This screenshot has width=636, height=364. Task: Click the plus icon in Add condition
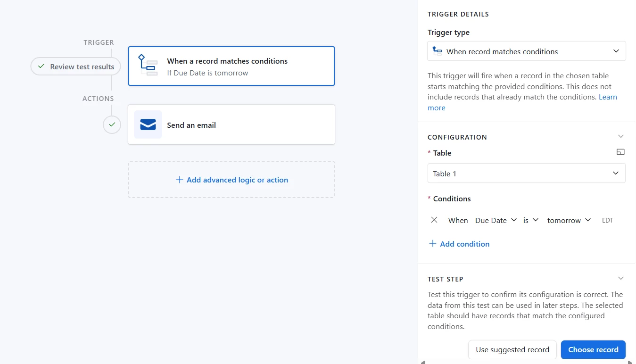432,244
